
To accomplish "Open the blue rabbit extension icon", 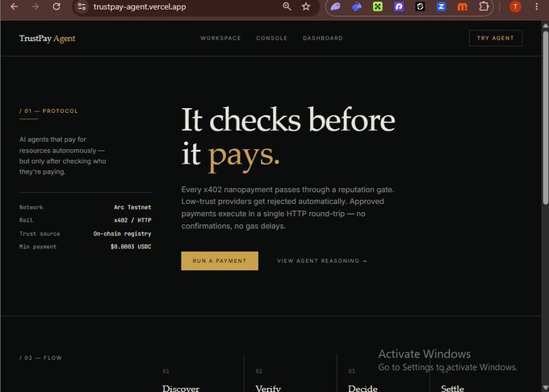I will [x=356, y=6].
